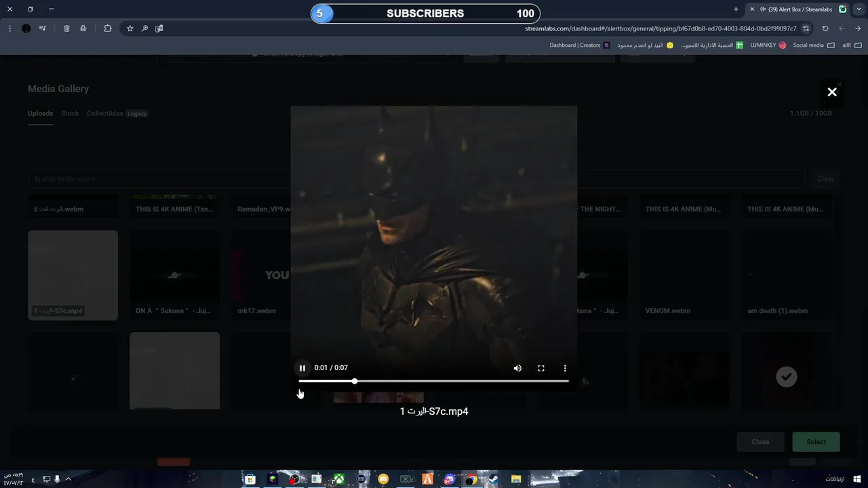Click the zoom magnifier in address bar

tap(144, 28)
